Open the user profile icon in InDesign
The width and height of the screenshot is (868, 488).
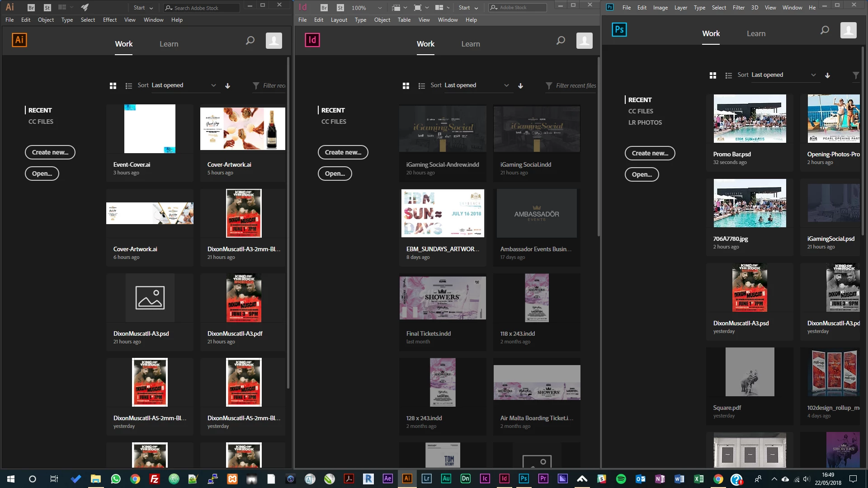click(584, 41)
